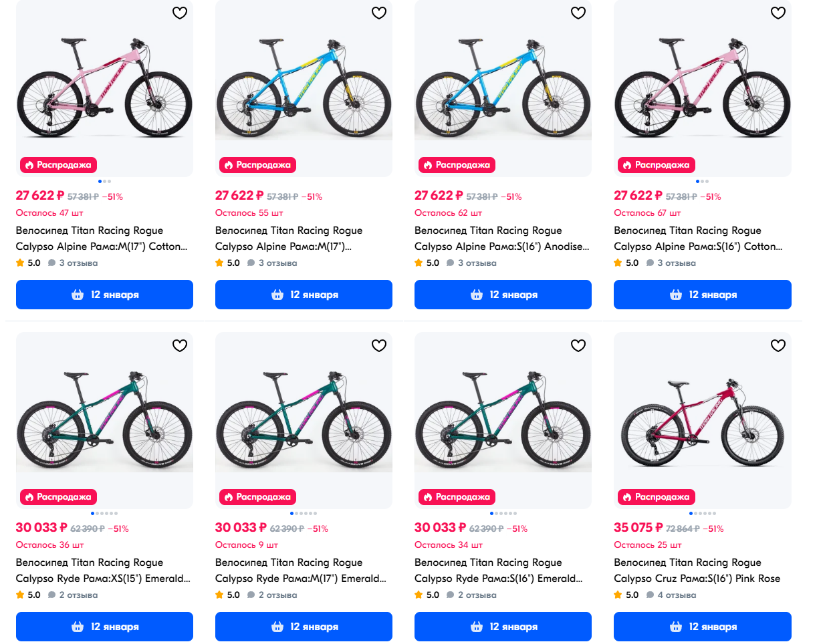
Task: Toggle heart on pink Alpine S(16") Cotton bike
Action: point(778,13)
